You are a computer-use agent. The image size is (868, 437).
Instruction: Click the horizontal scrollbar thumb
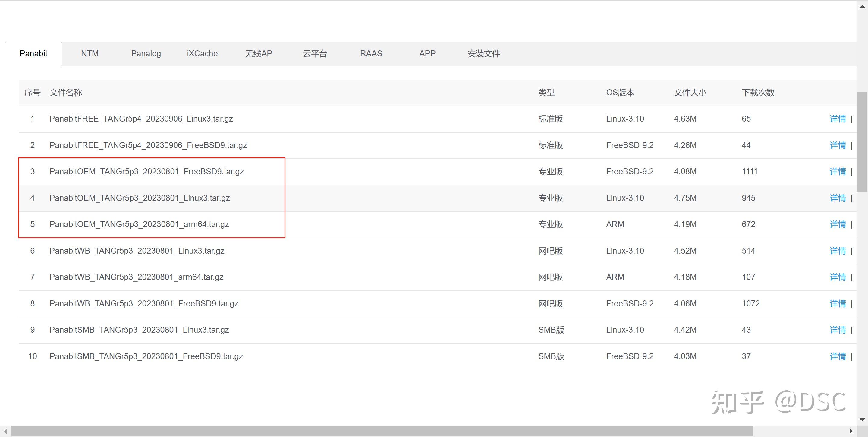382,431
